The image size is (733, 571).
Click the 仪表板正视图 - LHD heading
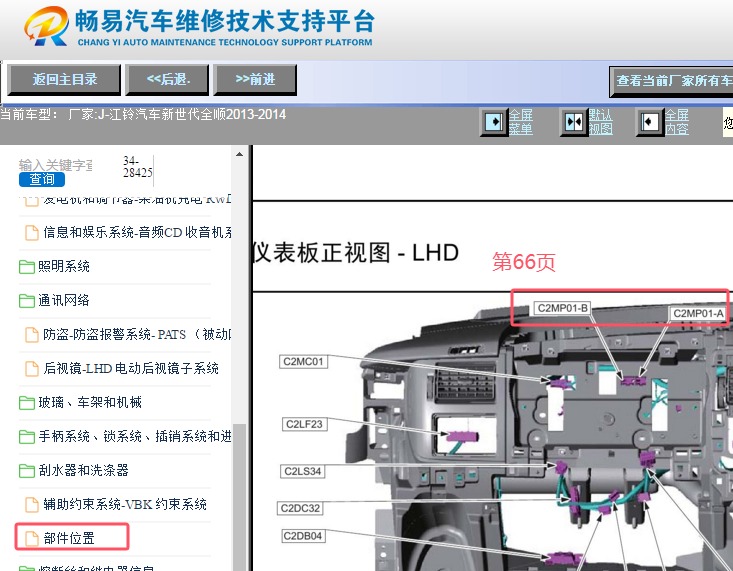[x=356, y=253]
